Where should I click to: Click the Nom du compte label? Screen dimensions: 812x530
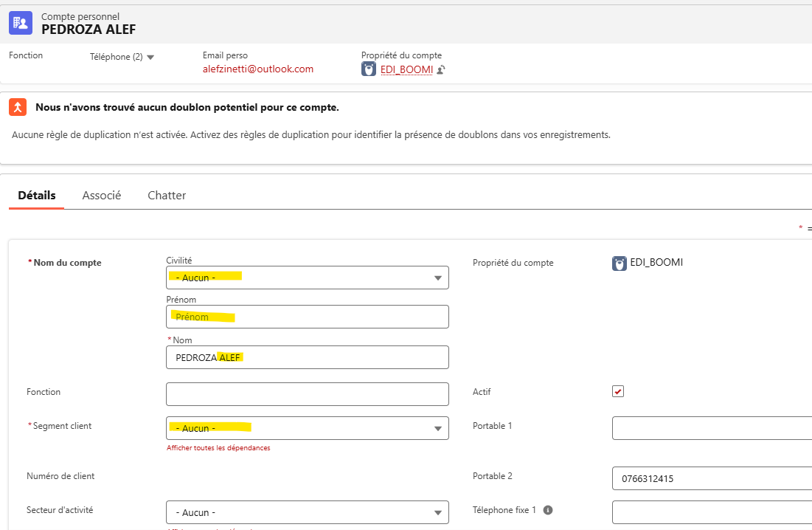click(67, 263)
